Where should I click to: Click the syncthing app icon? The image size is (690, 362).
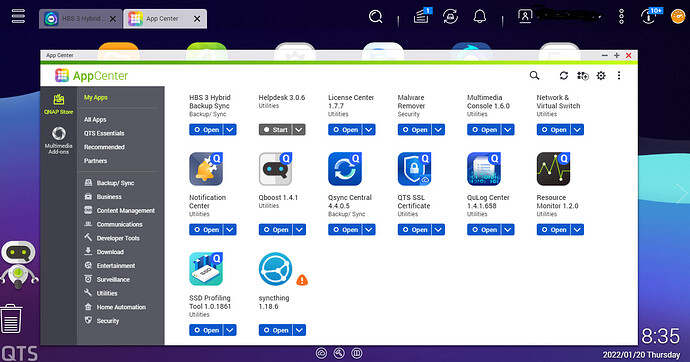[x=275, y=269]
